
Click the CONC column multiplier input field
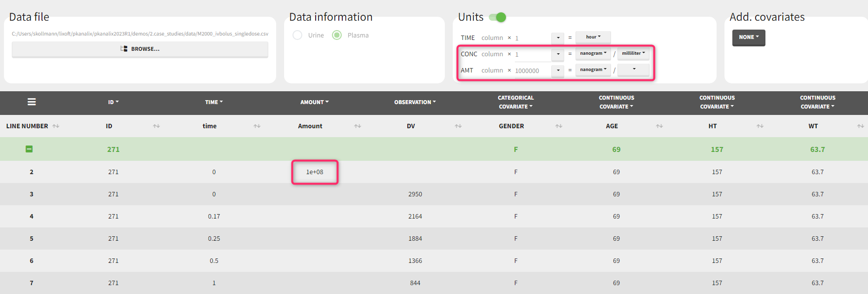(x=532, y=54)
